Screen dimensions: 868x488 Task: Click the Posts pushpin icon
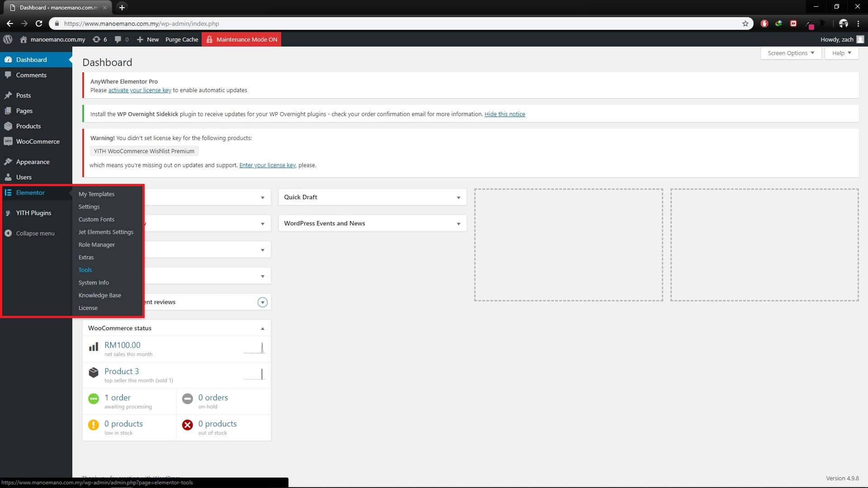tap(8, 95)
